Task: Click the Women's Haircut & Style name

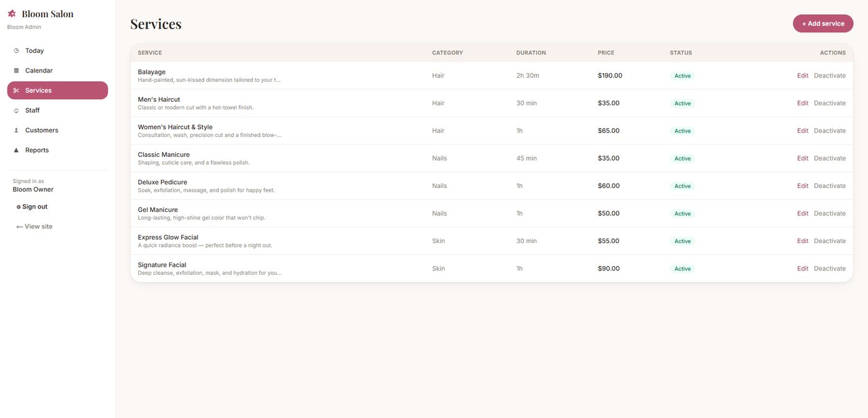Action: tap(175, 127)
